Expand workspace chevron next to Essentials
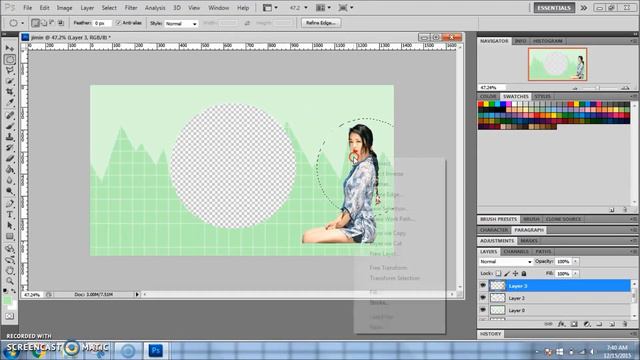The width and height of the screenshot is (640, 360). point(584,8)
